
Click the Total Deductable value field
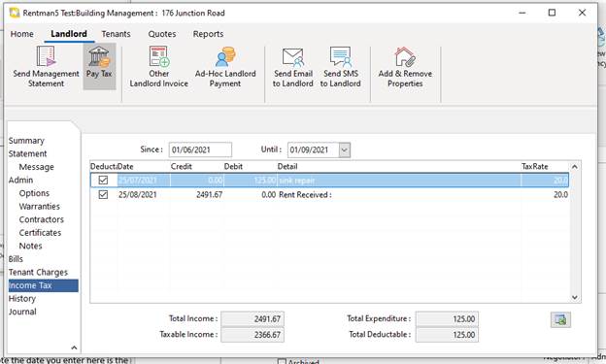point(447,335)
